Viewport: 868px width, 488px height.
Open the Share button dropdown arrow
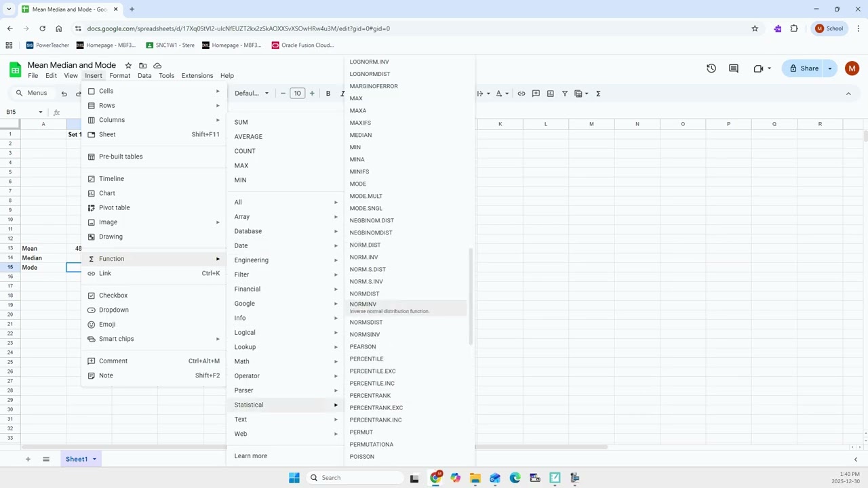(x=829, y=68)
